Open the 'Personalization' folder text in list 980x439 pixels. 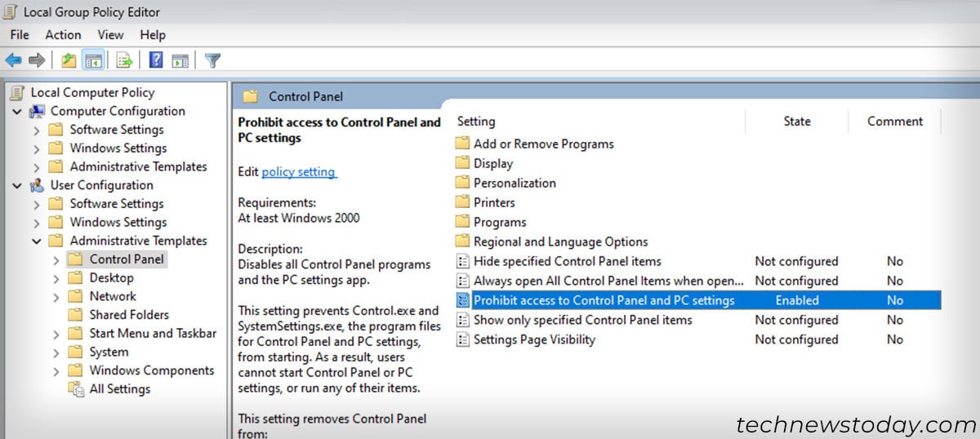tap(514, 183)
